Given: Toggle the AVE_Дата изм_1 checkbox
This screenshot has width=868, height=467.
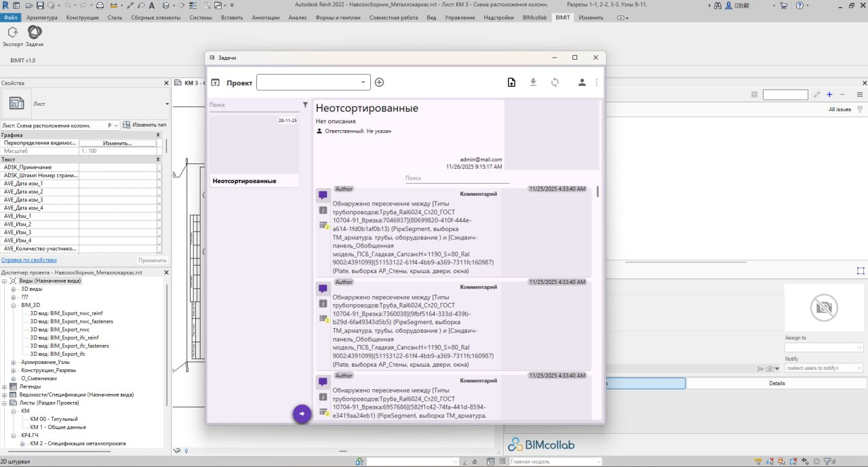Looking at the screenshot, I should (160, 184).
